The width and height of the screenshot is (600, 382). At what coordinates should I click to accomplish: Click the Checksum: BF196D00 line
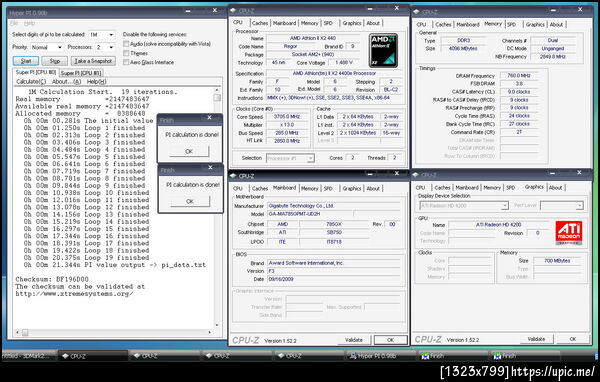(x=52, y=279)
